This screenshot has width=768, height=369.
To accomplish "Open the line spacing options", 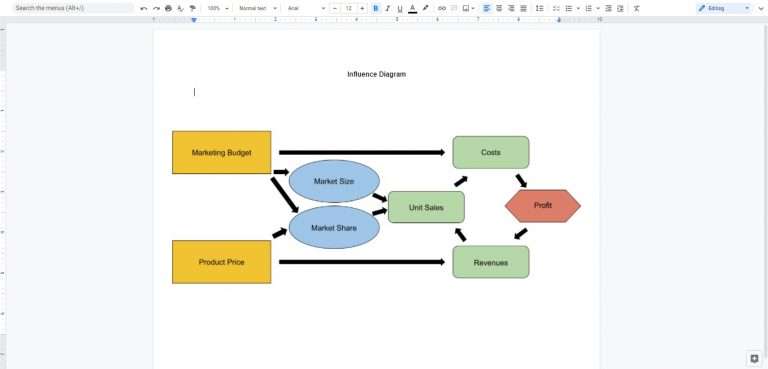I will 539,8.
